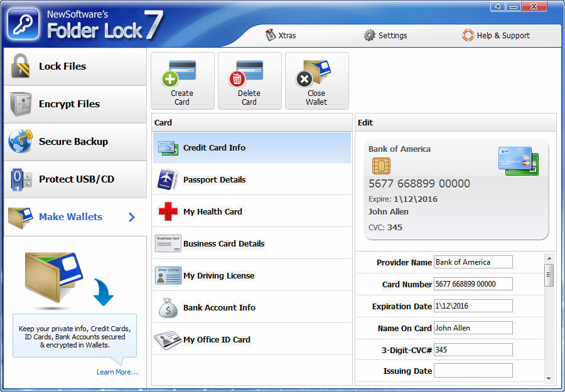Open Help & Support
The width and height of the screenshot is (565, 392).
(x=496, y=36)
